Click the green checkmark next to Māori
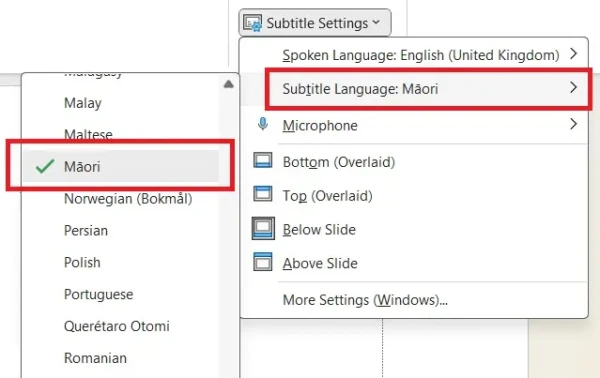Screen dimensions: 600x378 tap(45, 166)
